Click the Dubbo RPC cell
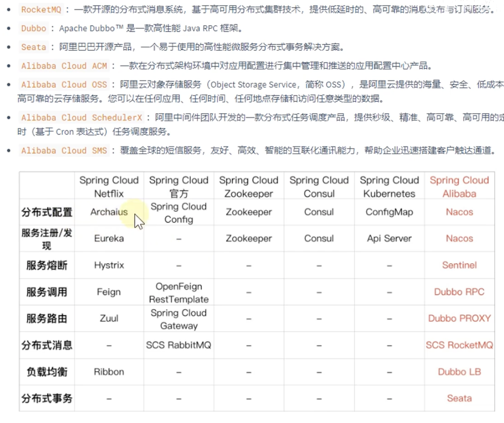 [459, 292]
